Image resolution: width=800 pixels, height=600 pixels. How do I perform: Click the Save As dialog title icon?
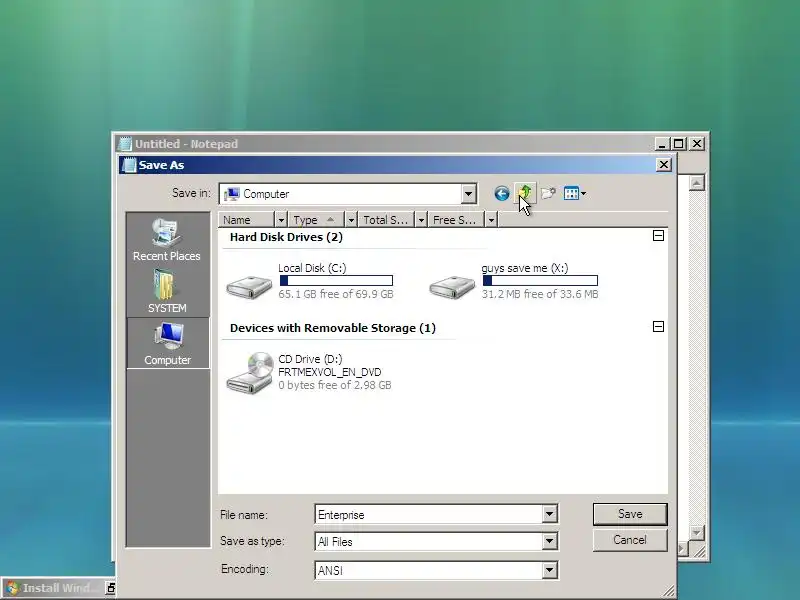click(130, 165)
